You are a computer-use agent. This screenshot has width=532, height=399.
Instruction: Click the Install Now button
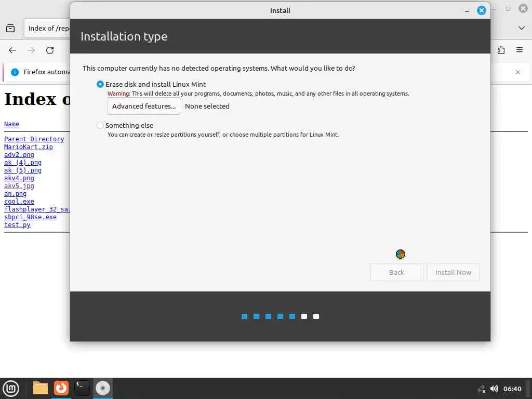click(x=453, y=272)
